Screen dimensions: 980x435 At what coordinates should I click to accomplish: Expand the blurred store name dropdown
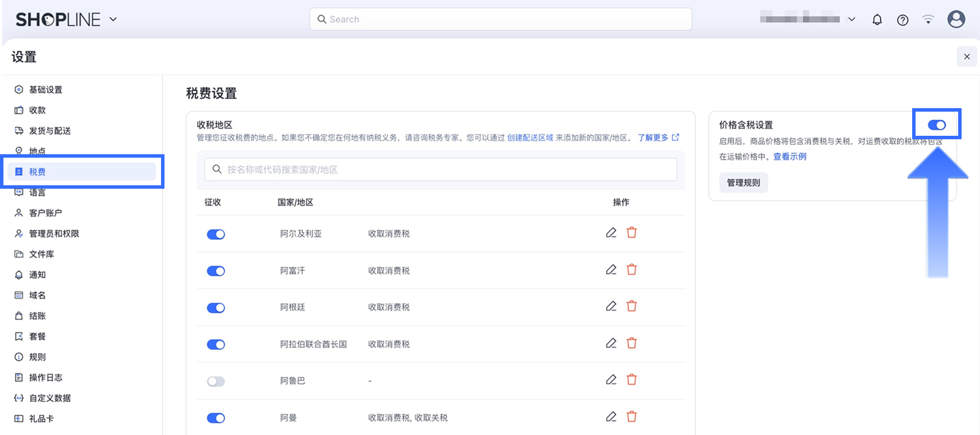tap(851, 20)
